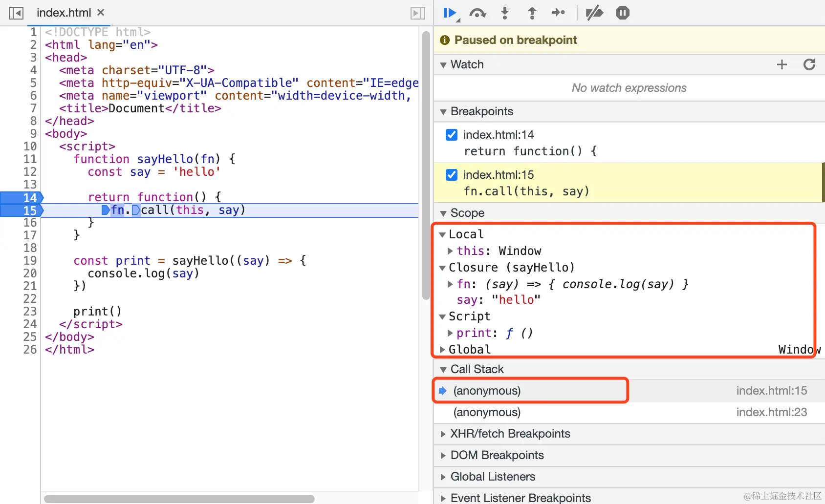The width and height of the screenshot is (825, 504).
Task: Expand XHR/fetch Breakpoints section
Action: click(443, 434)
